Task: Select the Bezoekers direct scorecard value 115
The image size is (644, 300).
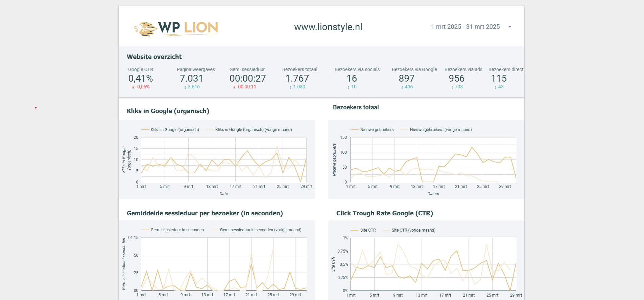Action: pyautogui.click(x=499, y=79)
